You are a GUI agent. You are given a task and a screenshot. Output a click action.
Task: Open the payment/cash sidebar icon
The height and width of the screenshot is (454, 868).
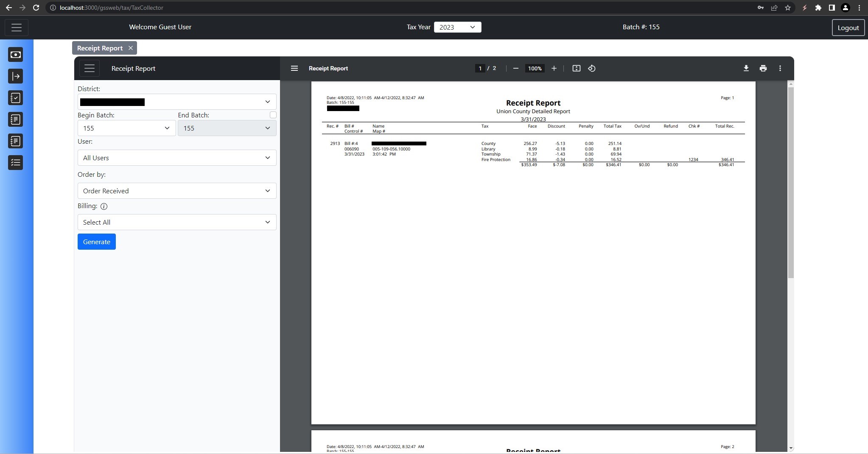point(16,55)
